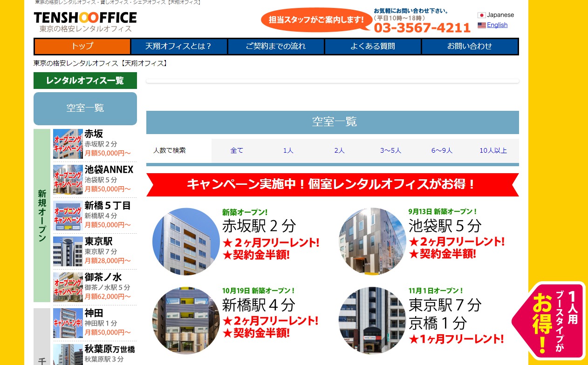
Task: Open 天翔オフィスとは? menu item
Action: click(x=179, y=46)
